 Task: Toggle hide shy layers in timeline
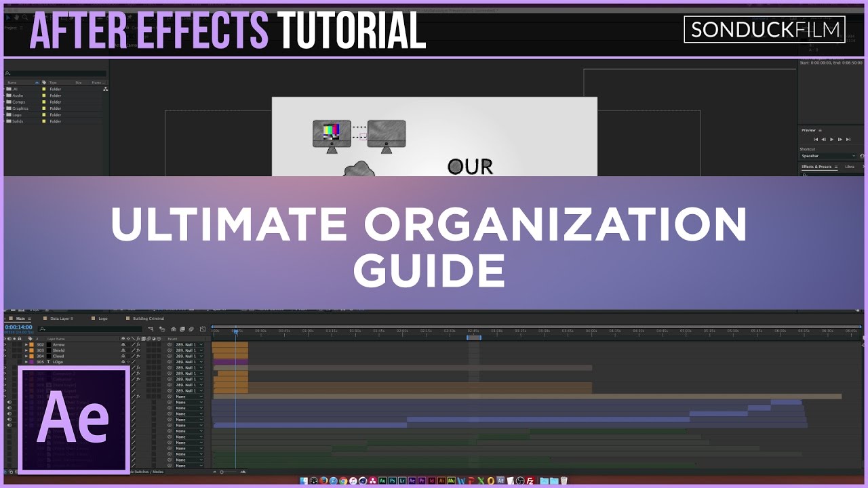173,329
